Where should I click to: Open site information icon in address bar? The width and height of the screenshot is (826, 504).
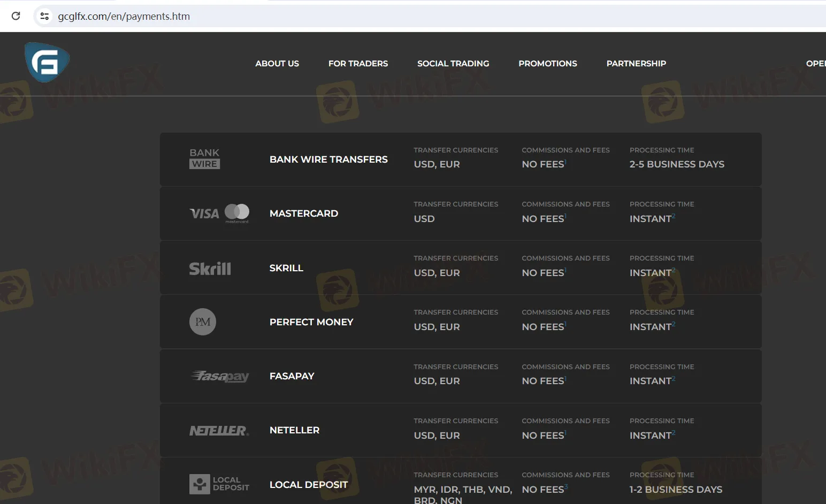pyautogui.click(x=45, y=16)
